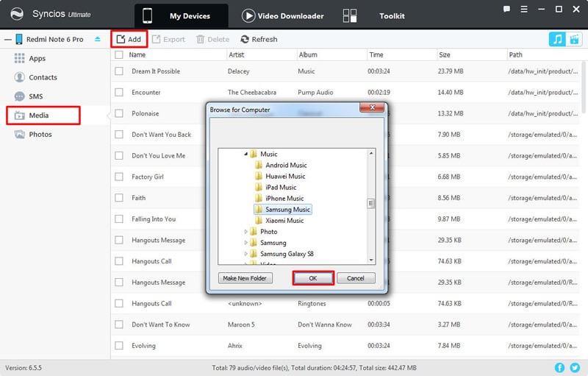The width and height of the screenshot is (588, 376).
Task: Open Photos in the sidebar
Action: (40, 135)
